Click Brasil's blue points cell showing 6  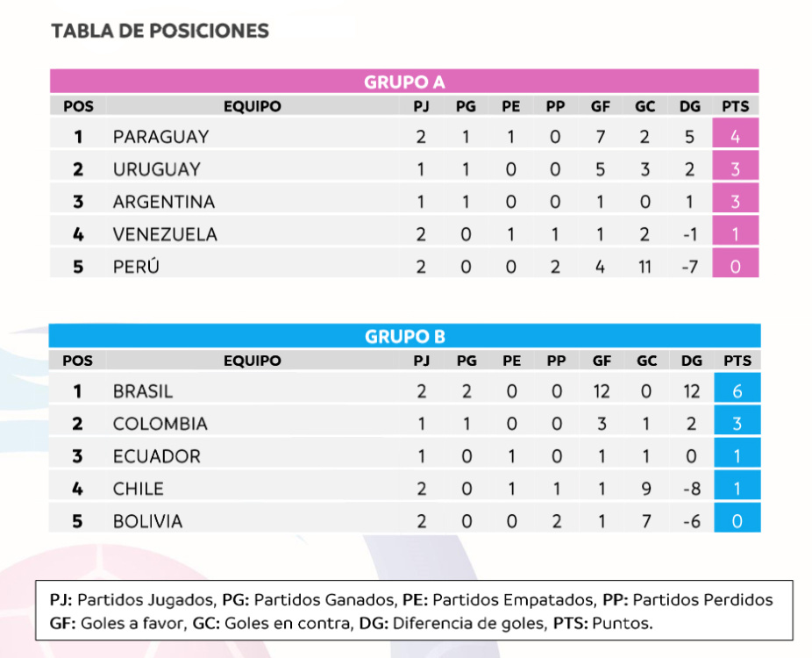tap(737, 391)
